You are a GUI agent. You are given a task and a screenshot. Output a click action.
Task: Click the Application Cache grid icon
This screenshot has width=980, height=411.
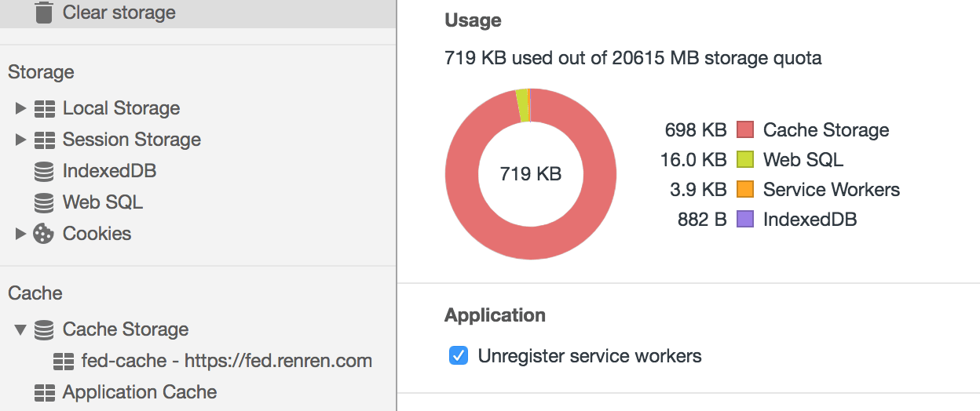[x=45, y=392]
